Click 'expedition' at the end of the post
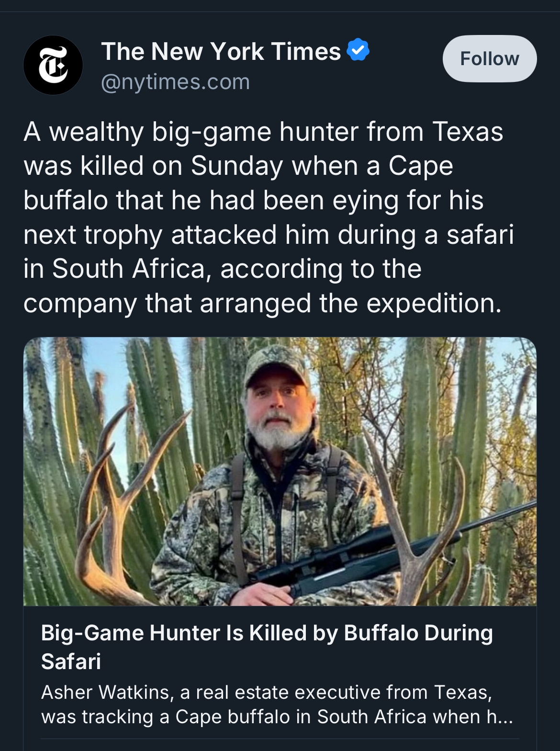Viewport: 560px width, 751px height. pos(434,303)
